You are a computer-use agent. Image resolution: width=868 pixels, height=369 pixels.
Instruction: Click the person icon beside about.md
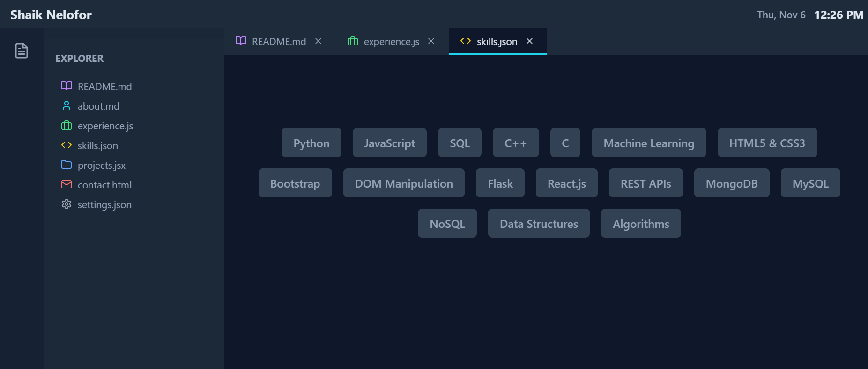[67, 105]
